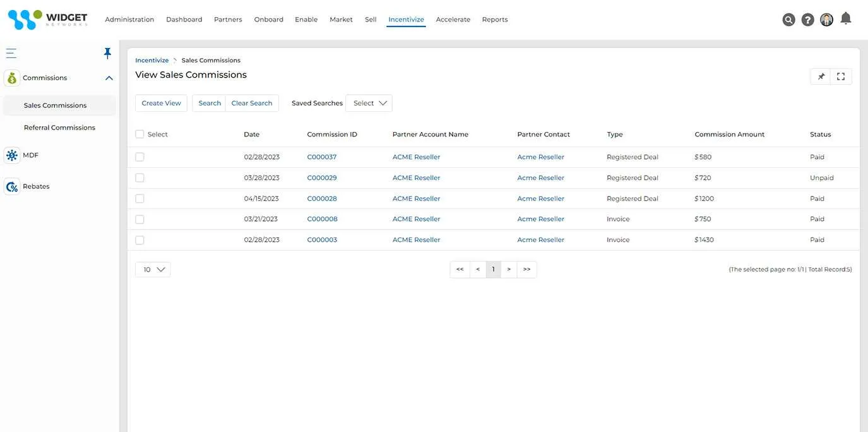868x432 pixels.
Task: Open commission ID C000037
Action: click(322, 157)
